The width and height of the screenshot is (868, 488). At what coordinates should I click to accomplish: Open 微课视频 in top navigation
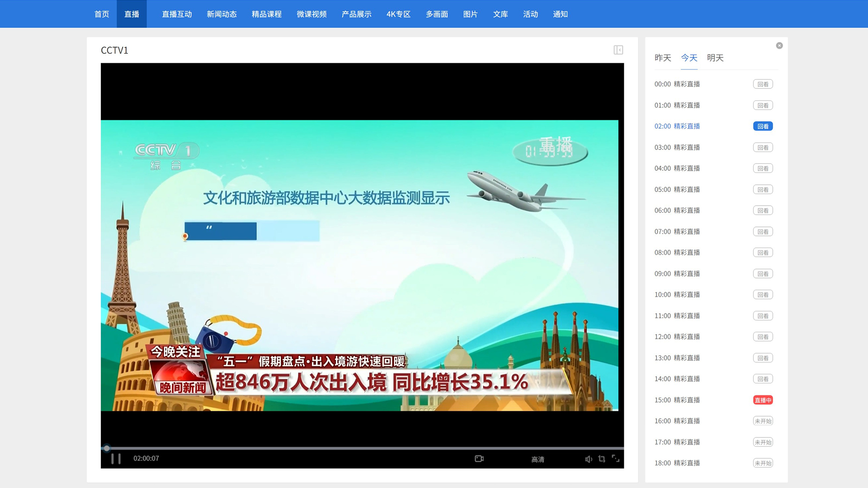point(312,14)
